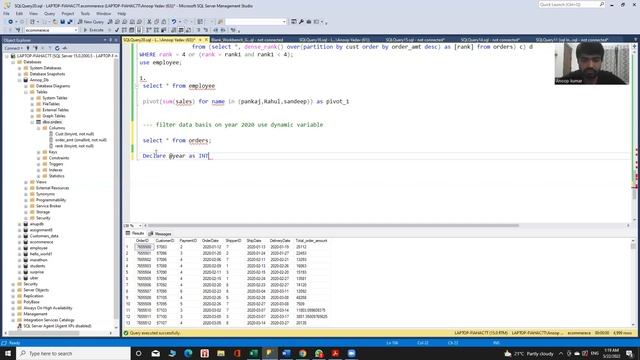Click the Parse checkmark icon
The image size is (640, 360).
[117, 30]
